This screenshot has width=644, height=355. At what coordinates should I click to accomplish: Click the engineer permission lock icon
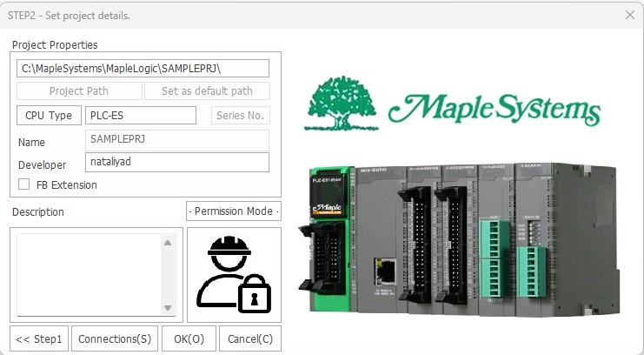[234, 275]
